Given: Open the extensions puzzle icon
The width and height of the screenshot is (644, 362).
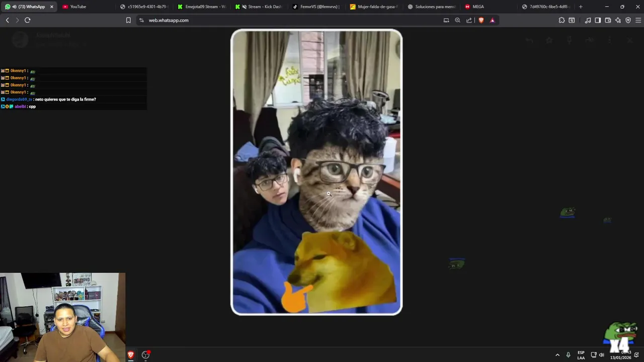Looking at the screenshot, I should point(561,20).
